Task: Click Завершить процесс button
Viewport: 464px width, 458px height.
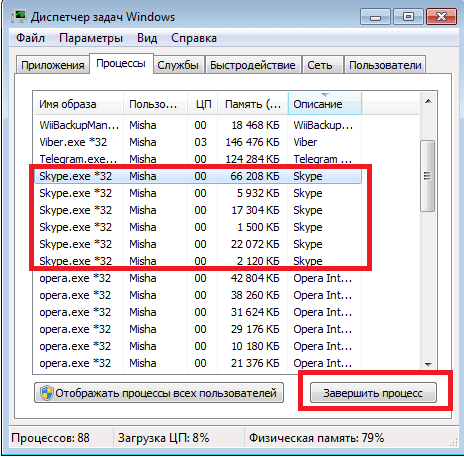Action: click(373, 393)
